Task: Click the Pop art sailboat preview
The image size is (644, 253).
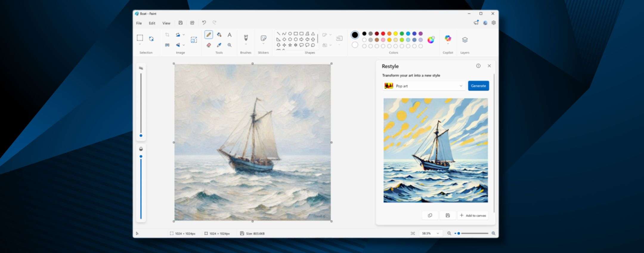Action: [x=436, y=150]
